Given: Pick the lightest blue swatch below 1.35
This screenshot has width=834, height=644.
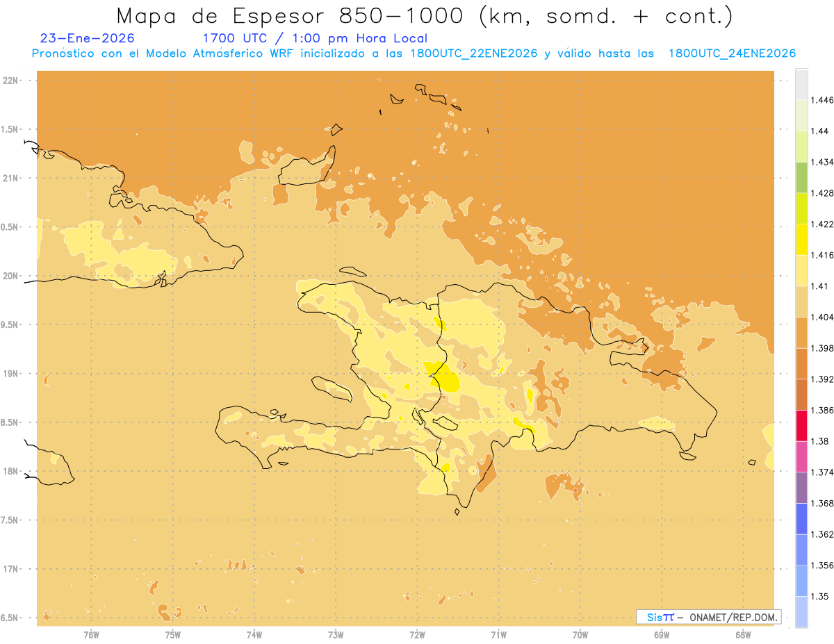Looking at the screenshot, I should [801, 611].
